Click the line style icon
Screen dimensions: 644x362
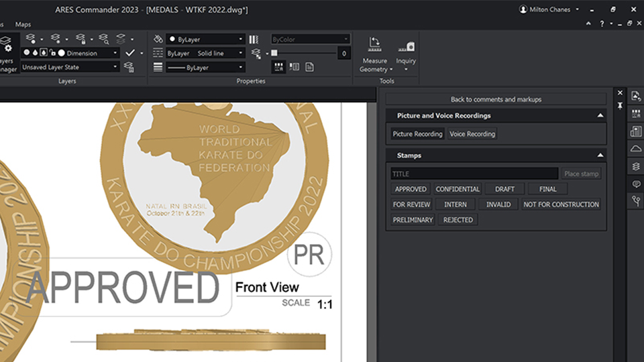tap(158, 53)
